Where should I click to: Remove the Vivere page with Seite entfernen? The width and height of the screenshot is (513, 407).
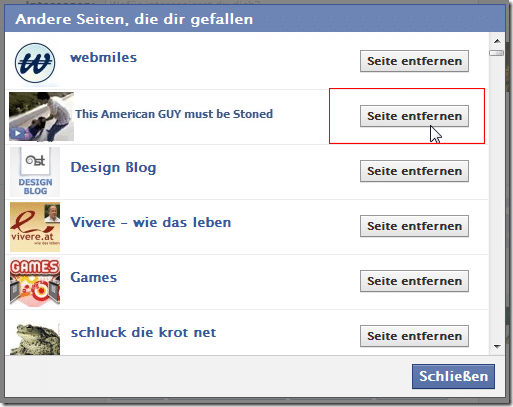click(414, 226)
